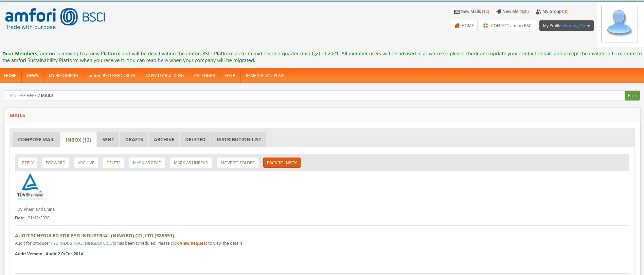
Task: Open the HELP menu item
Action: point(230,76)
